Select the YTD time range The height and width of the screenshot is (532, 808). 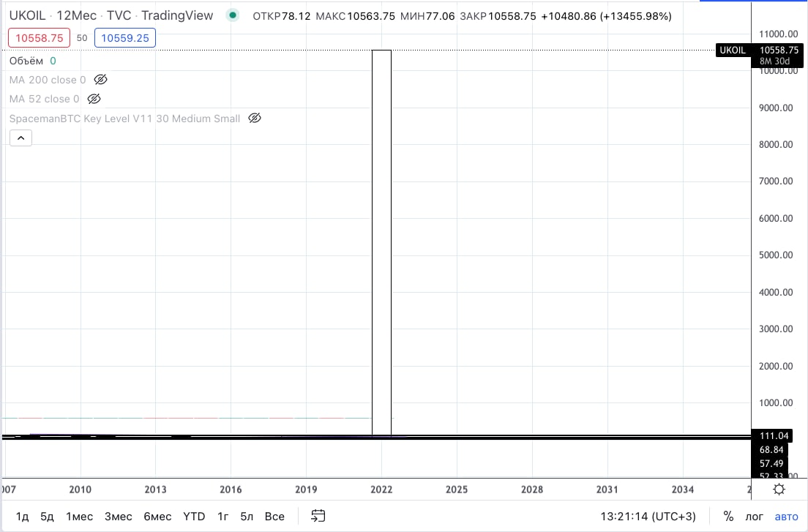click(194, 516)
